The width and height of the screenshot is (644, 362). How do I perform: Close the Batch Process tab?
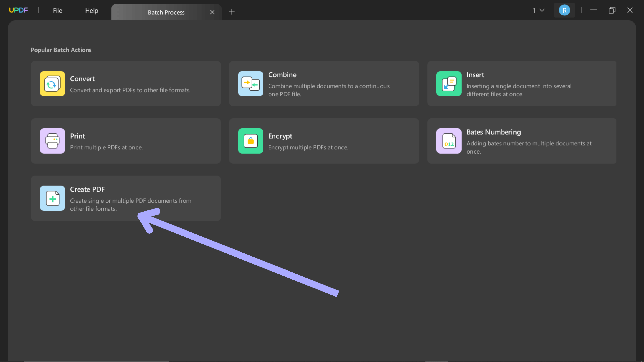point(212,12)
